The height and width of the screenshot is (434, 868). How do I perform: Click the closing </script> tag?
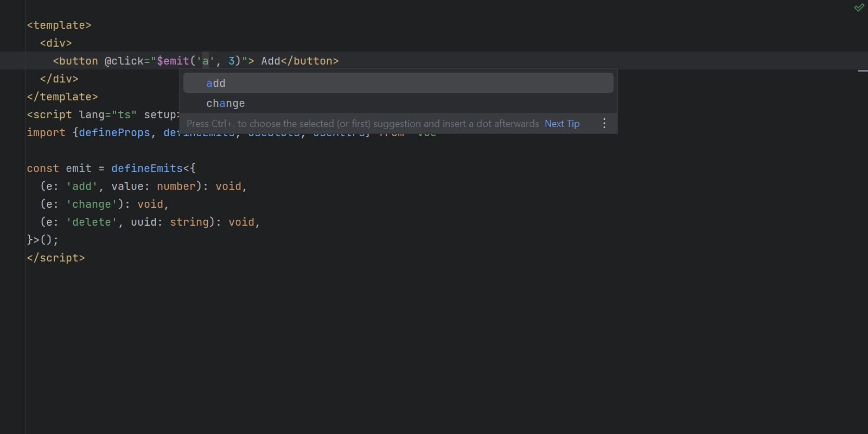(56, 258)
